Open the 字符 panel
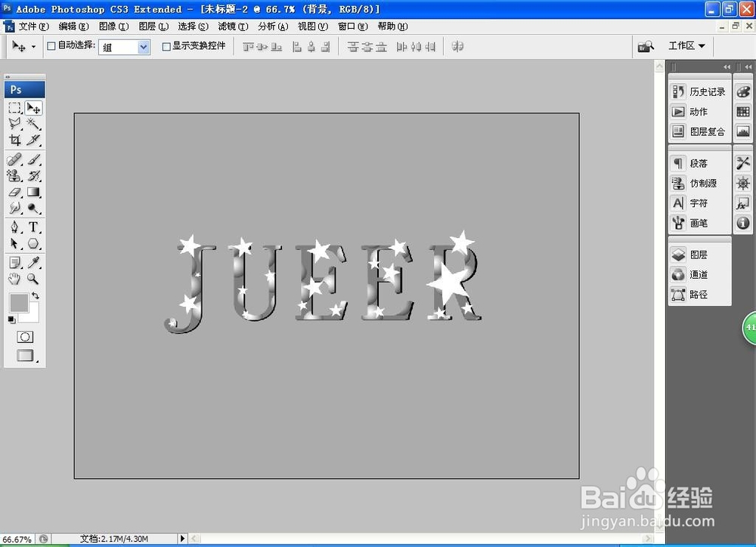 [699, 203]
